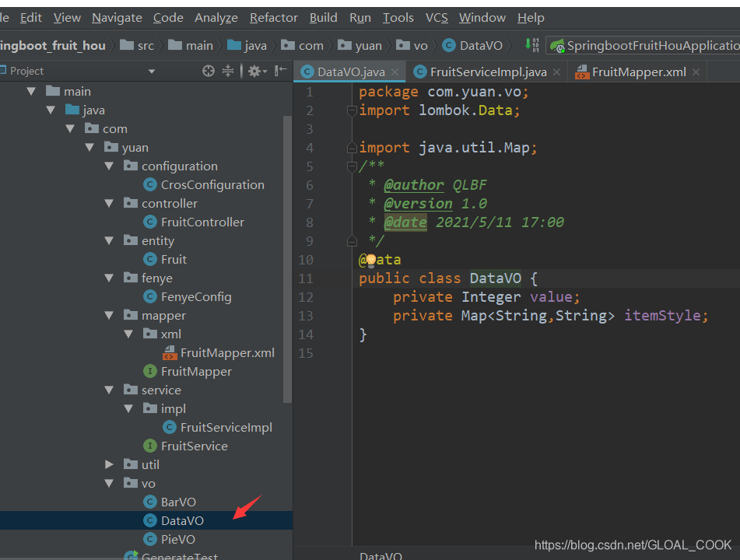Screen dimensions: 740x560
Task: Click the fold end marker on line 9
Action: [x=352, y=241]
